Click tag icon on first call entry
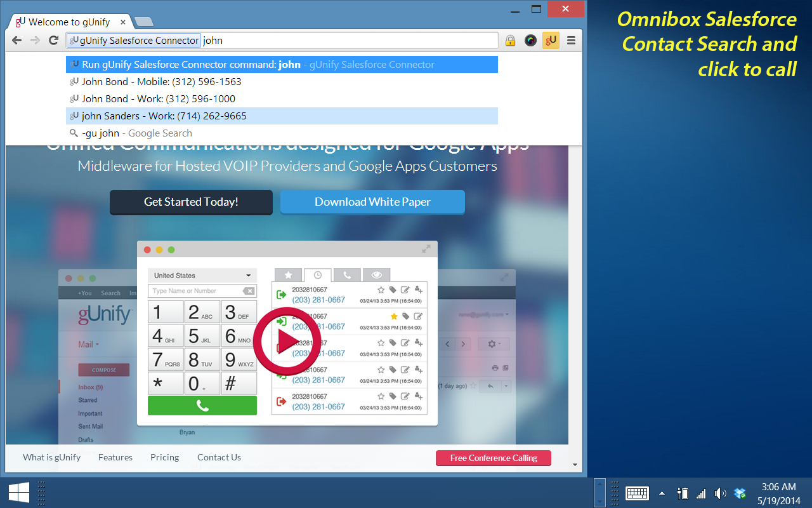This screenshot has height=508, width=812. [393, 290]
